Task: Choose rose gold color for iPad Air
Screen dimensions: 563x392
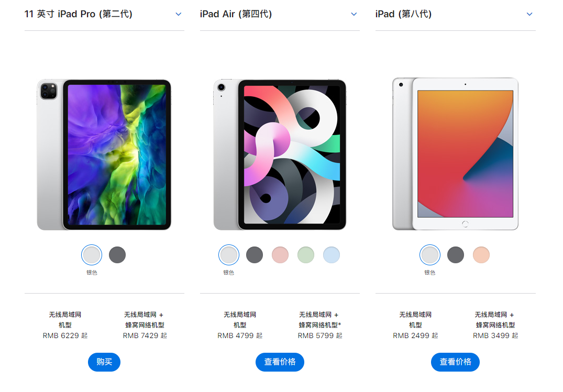Action: pos(280,255)
